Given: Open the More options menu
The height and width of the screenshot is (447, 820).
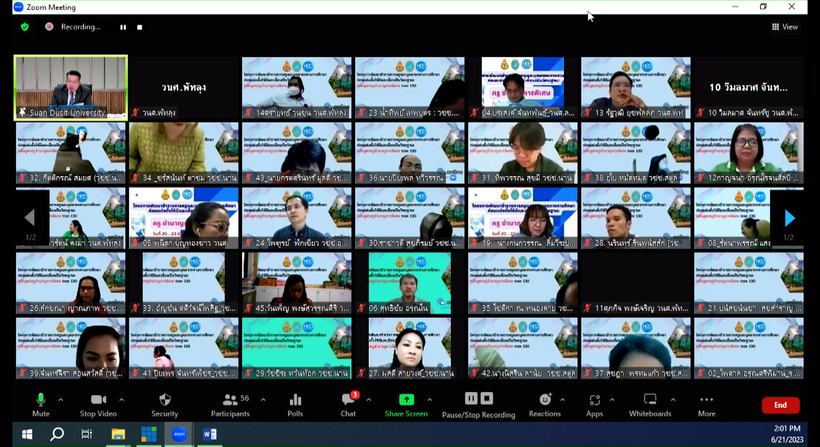Looking at the screenshot, I should [706, 402].
